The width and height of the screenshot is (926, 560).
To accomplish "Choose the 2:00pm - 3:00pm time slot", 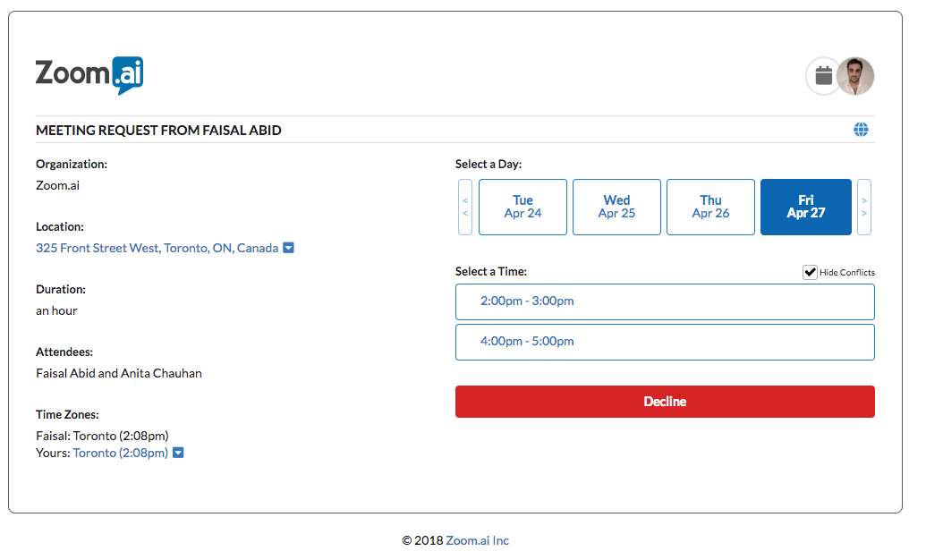I will click(665, 301).
